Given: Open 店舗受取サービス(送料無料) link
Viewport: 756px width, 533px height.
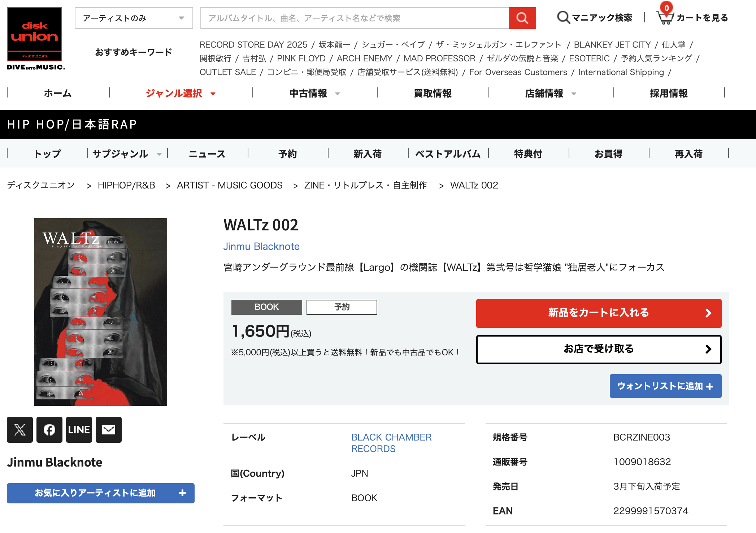Looking at the screenshot, I should pos(408,72).
